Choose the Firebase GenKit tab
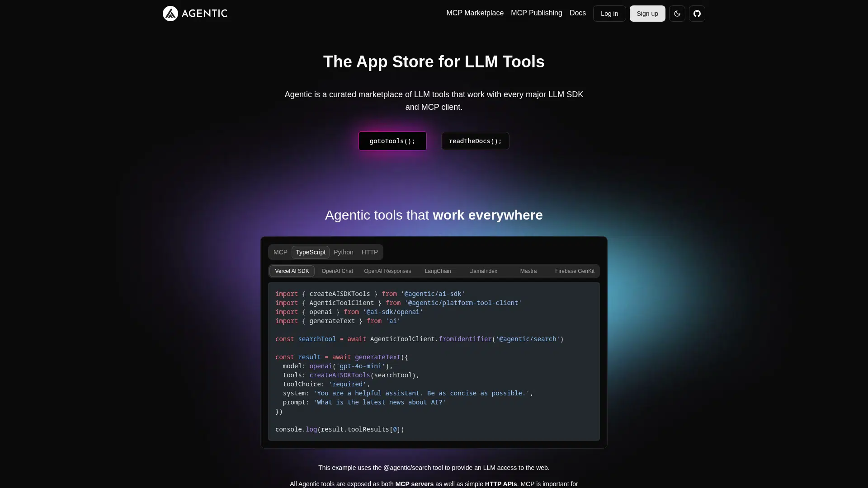Screen dimensions: 868x488 [x=574, y=271]
